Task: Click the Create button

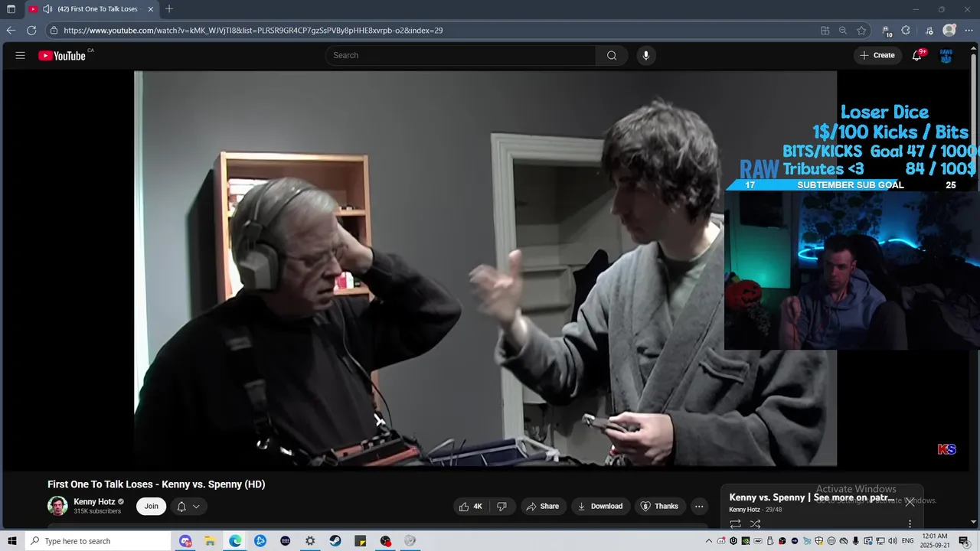Action: (x=877, y=55)
